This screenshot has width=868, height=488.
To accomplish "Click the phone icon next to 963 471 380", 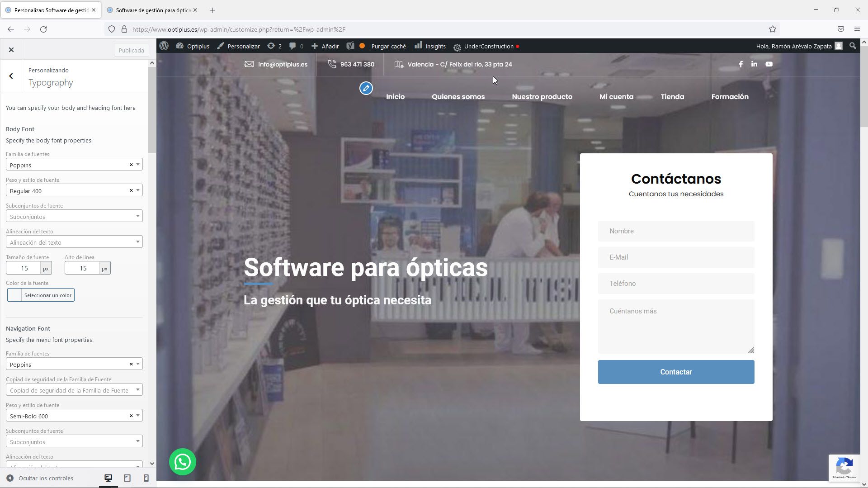I will (x=332, y=64).
